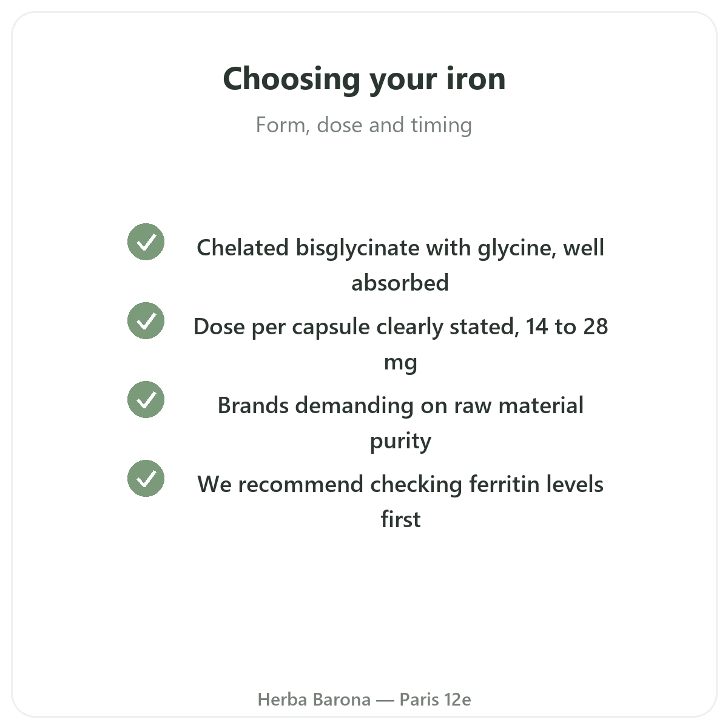The width and height of the screenshot is (728, 728).
Task: Click the 'Chelated bisglycinate with glycine, well' line
Action: pyautogui.click(x=400, y=248)
